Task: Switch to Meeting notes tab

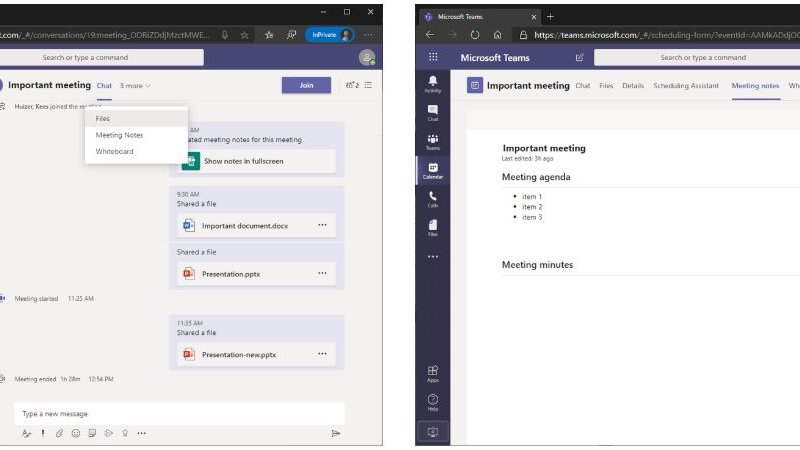Action: 755,86
